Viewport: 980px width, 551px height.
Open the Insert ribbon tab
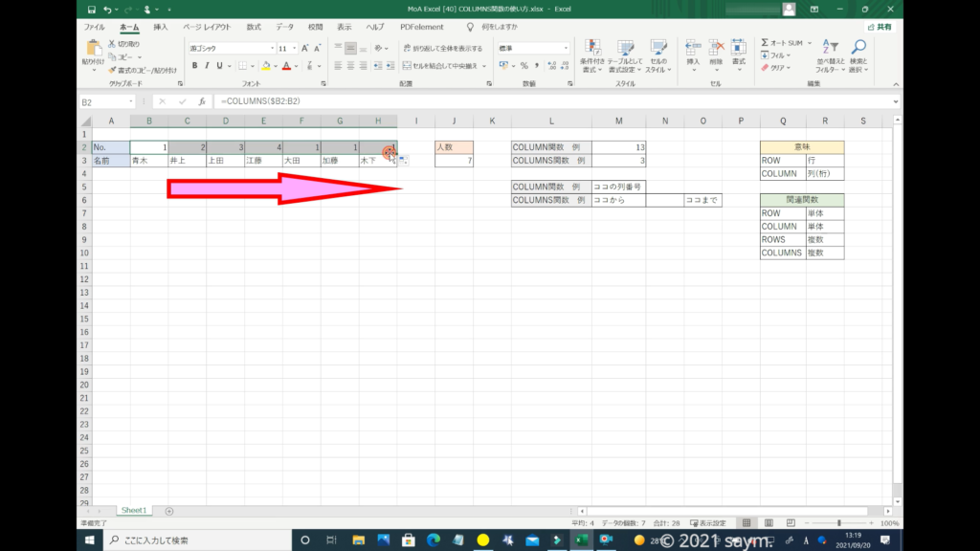(161, 28)
